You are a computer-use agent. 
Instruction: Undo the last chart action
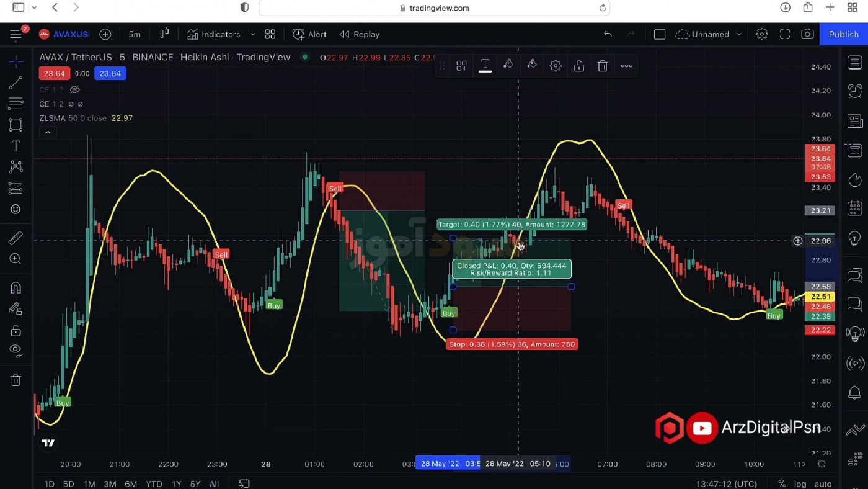point(608,34)
